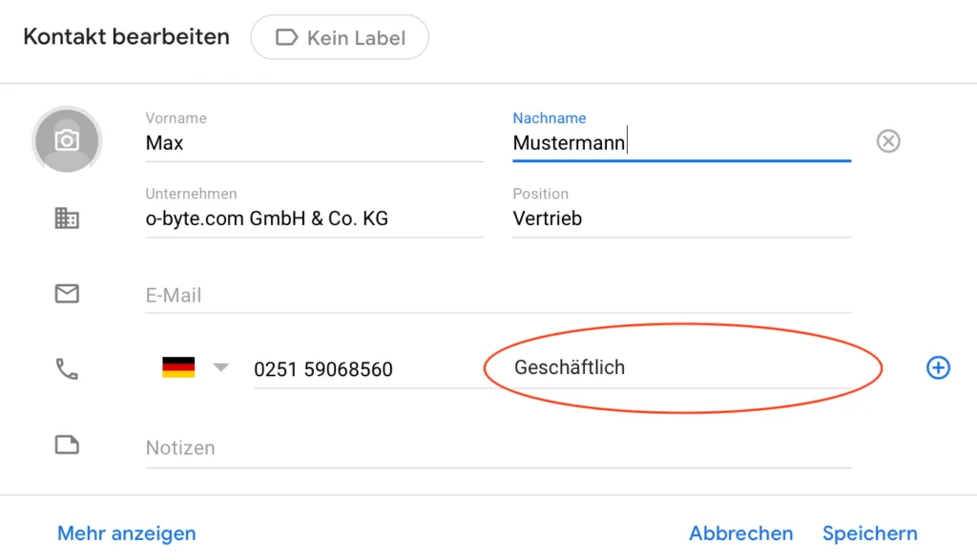Click the E-Mail input field

click(x=496, y=296)
